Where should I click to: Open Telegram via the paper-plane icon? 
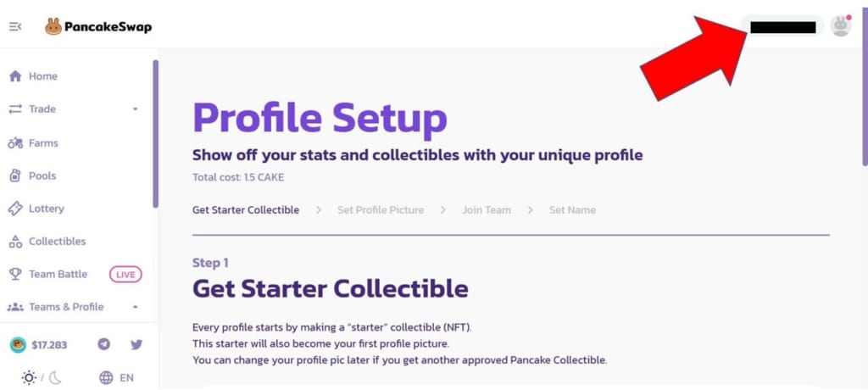click(x=103, y=344)
